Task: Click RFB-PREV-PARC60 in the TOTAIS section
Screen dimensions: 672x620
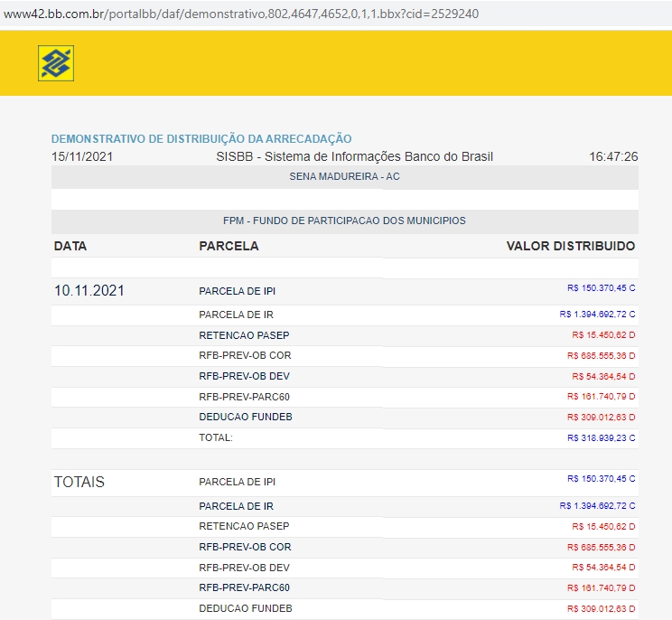Action: tap(244, 587)
